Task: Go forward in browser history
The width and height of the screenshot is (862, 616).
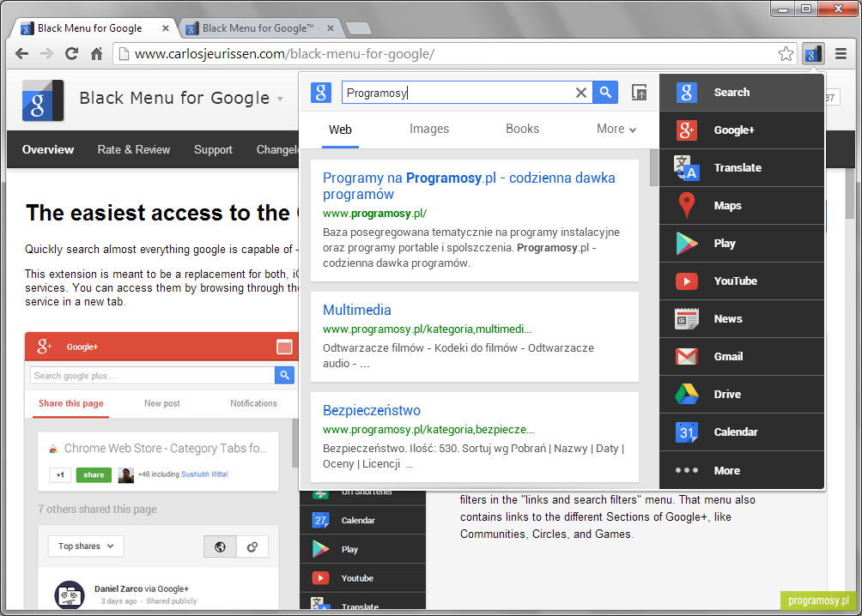Action: click(47, 54)
